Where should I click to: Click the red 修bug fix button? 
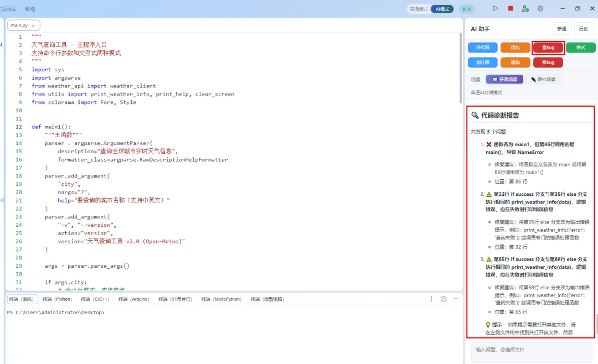click(x=548, y=62)
